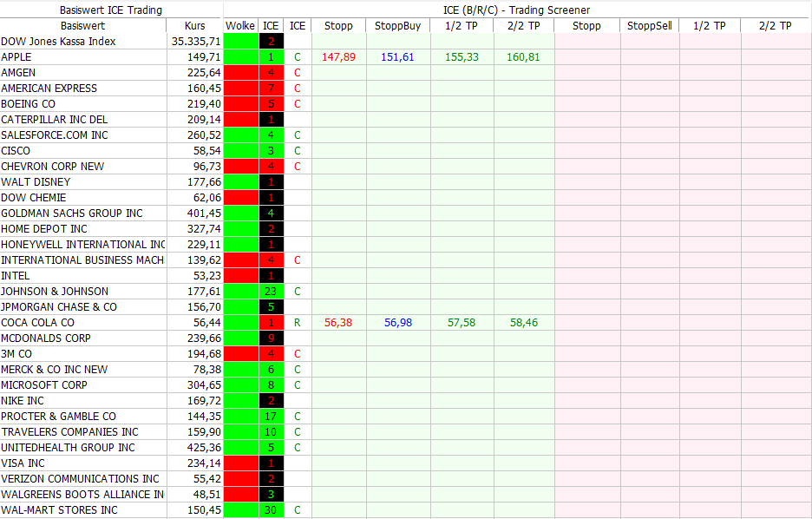Click Apple's Stopp value 147,89
Image resolution: width=812 pixels, height=519 pixels.
(x=338, y=57)
